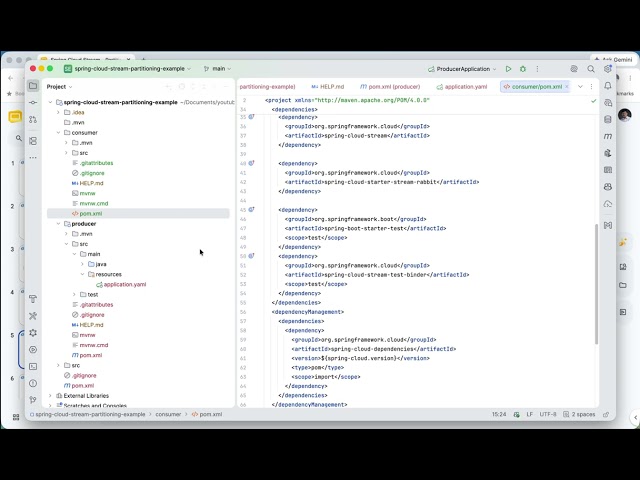Open line separator LF selector
This screenshot has width=640, height=480.
click(530, 414)
